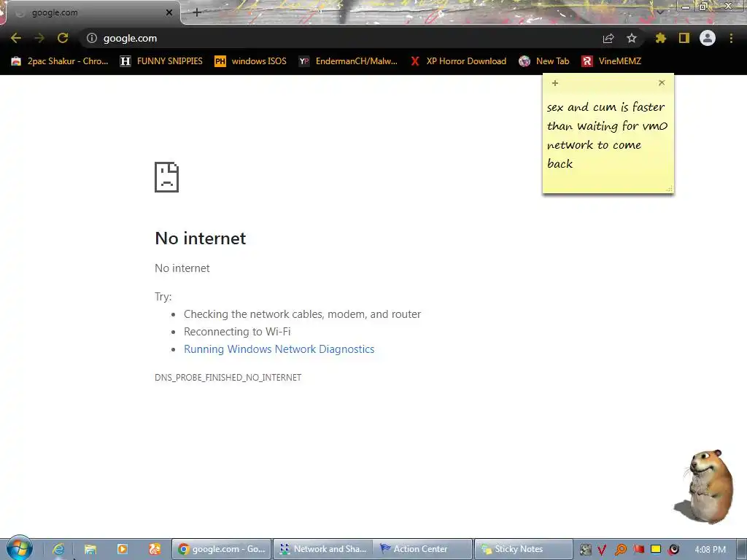Click Running Windows Network Diagnostics link
The width and height of the screenshot is (747, 560).
(279, 349)
